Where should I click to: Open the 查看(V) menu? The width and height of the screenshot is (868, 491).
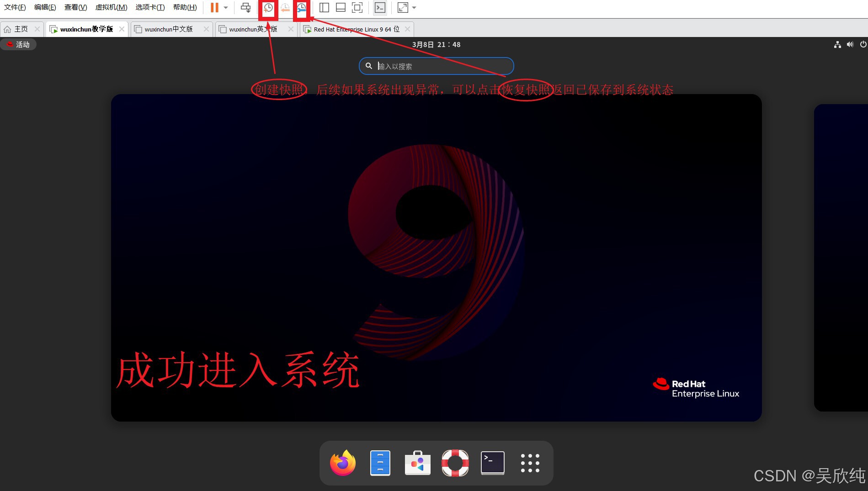click(76, 7)
